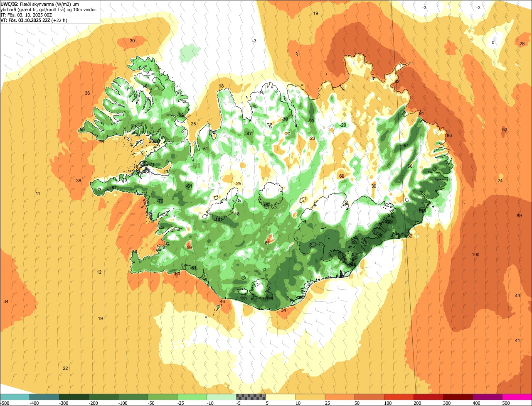532x406 pixels.
Task: Click the 'VT: Fös. 03.10.2025 22Z (+22 h)' line
Action: coord(34,20)
